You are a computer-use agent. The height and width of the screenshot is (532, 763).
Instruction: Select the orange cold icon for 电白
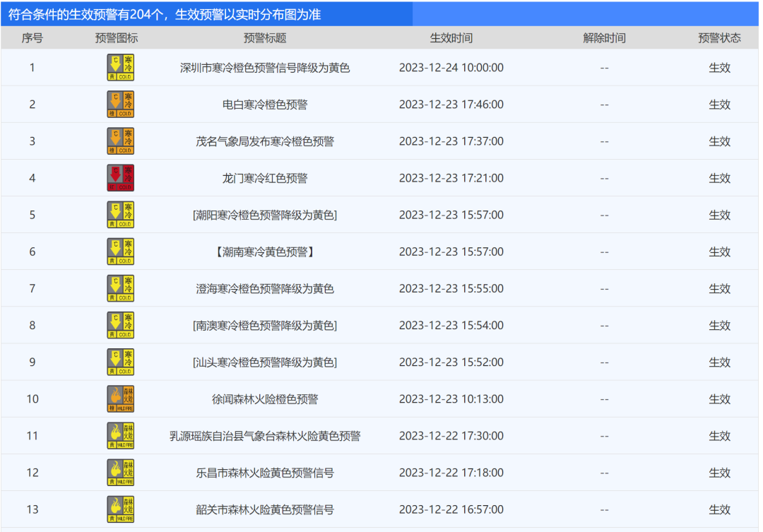coord(120,105)
